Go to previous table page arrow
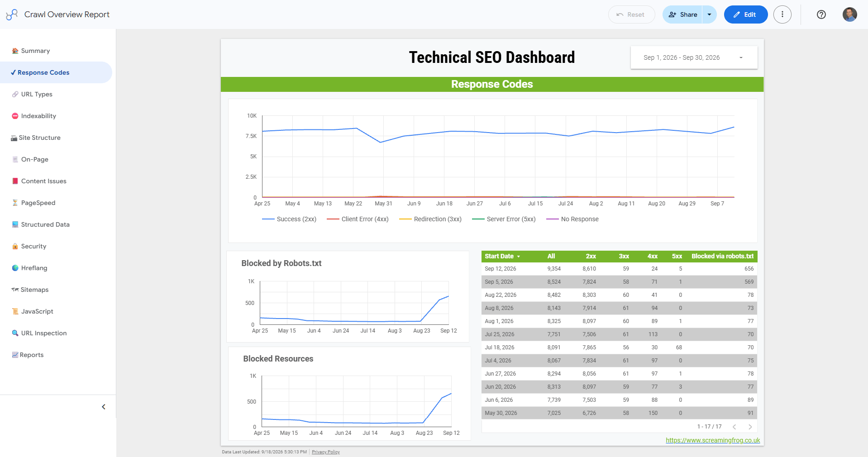Screen dimensions: 868x457 pyautogui.click(x=734, y=427)
